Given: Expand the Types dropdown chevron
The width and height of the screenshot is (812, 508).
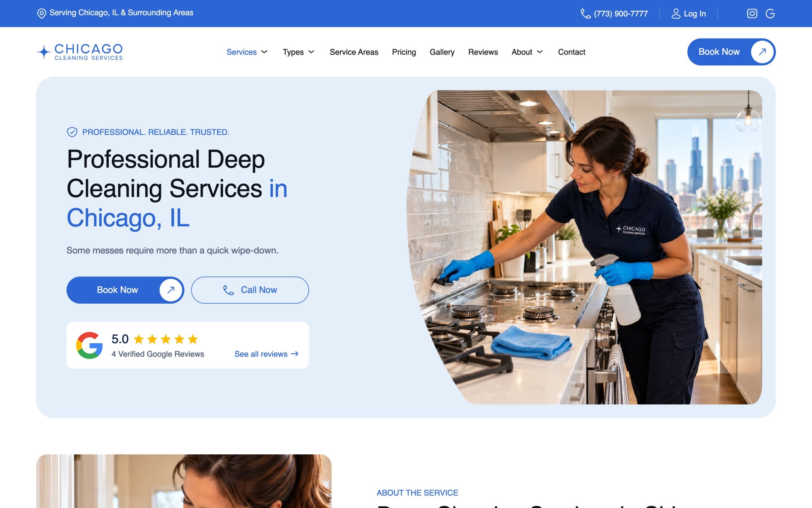Looking at the screenshot, I should pyautogui.click(x=311, y=52).
